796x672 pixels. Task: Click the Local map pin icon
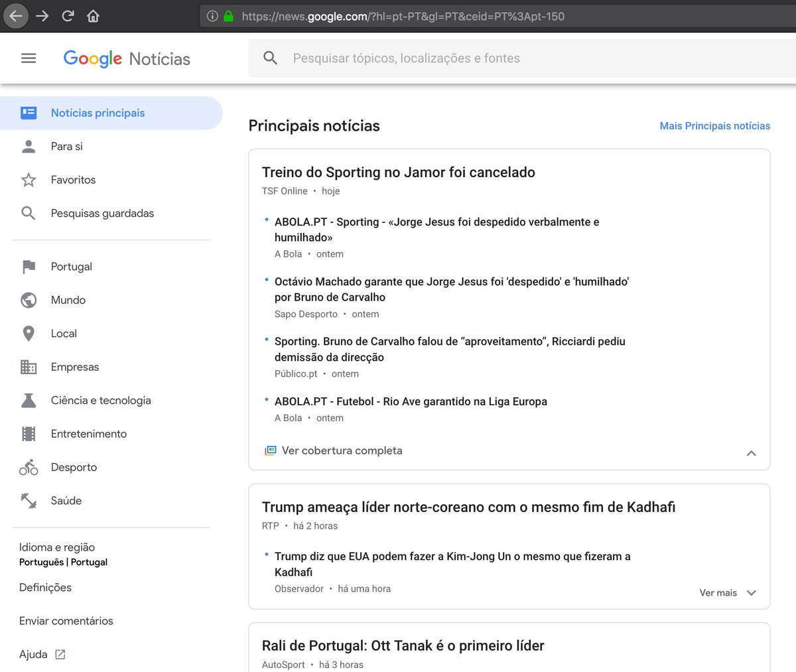(29, 334)
